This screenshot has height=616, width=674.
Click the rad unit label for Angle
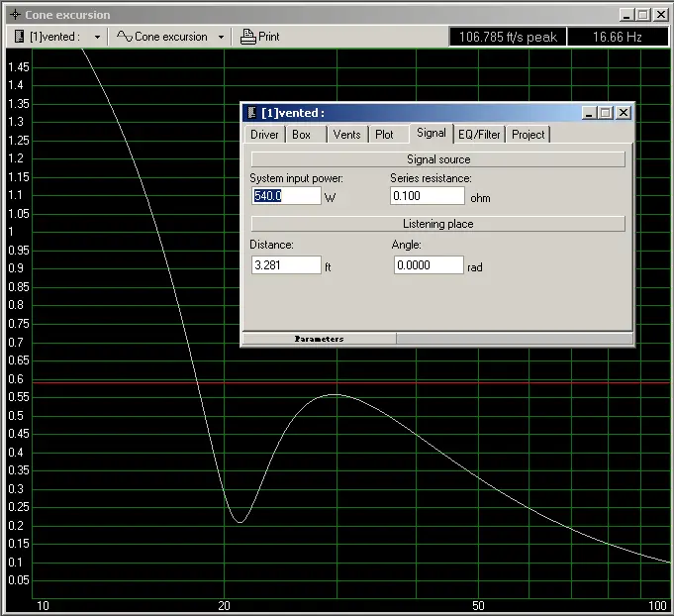click(x=475, y=267)
